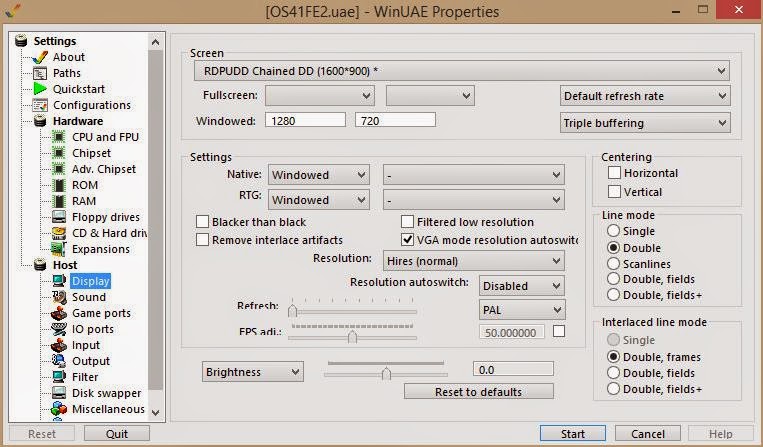Open Resolution autoswitch Disabled dropdown
The width and height of the screenshot is (763, 447).
[522, 286]
